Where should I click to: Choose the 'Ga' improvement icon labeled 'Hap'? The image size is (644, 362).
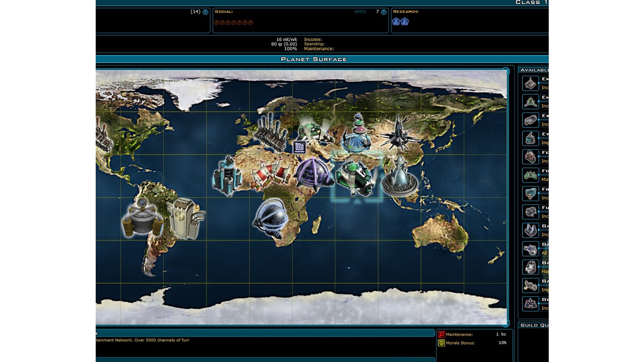(530, 267)
